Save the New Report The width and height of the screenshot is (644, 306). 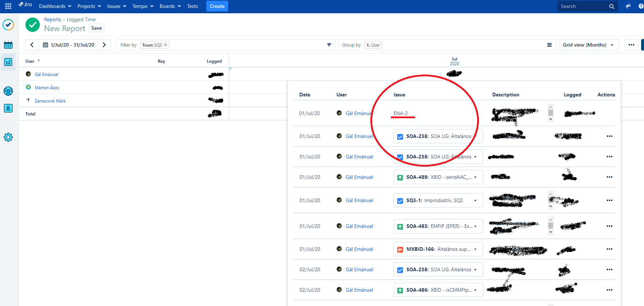96,28
